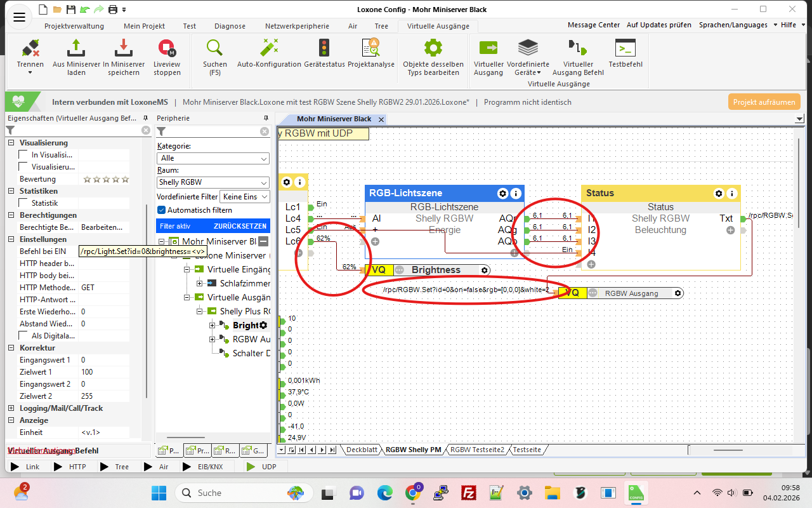Start the Projektanalyse

[x=371, y=53]
